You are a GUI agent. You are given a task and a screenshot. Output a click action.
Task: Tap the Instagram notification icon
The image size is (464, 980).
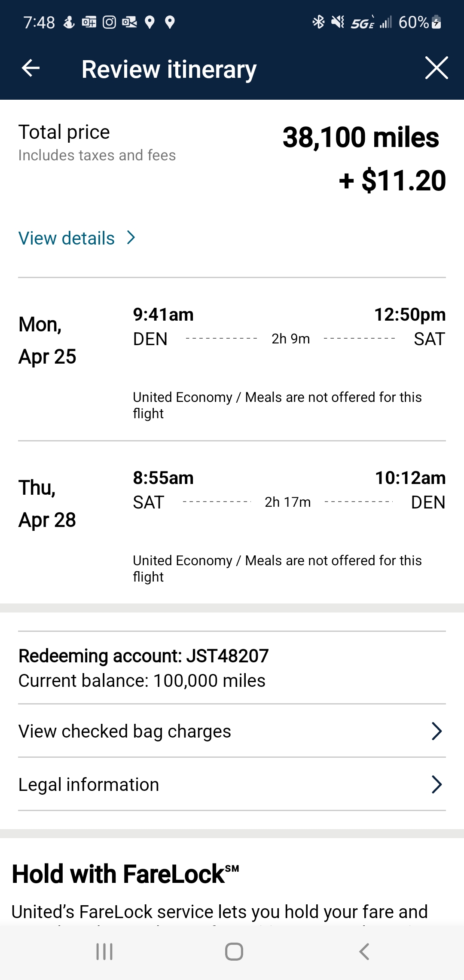coord(109,22)
